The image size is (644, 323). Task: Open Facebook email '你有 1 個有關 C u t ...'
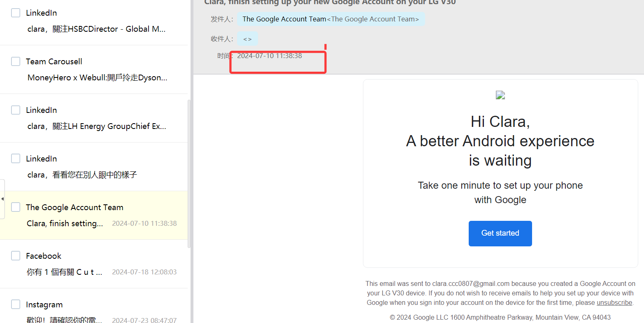65,272
